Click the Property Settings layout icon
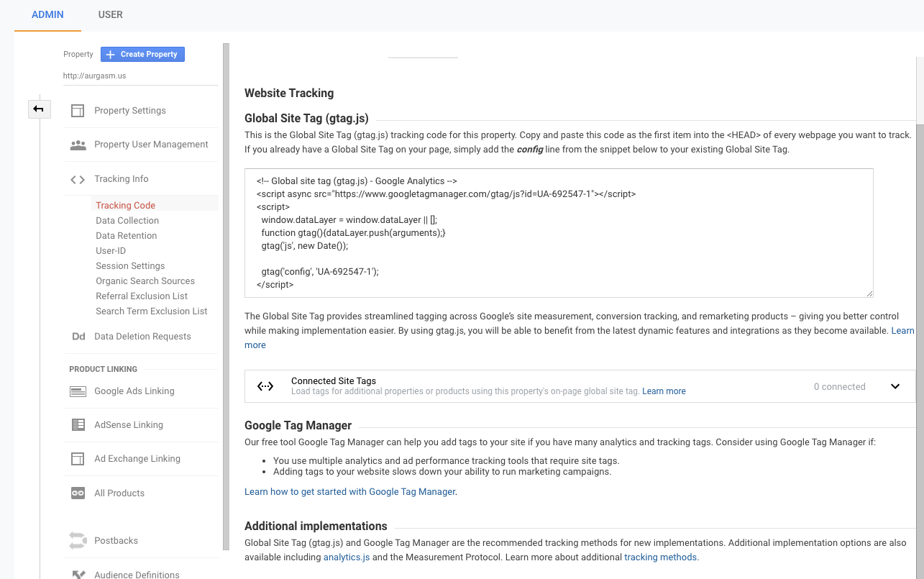Viewport: 924px width, 579px height. click(x=78, y=111)
